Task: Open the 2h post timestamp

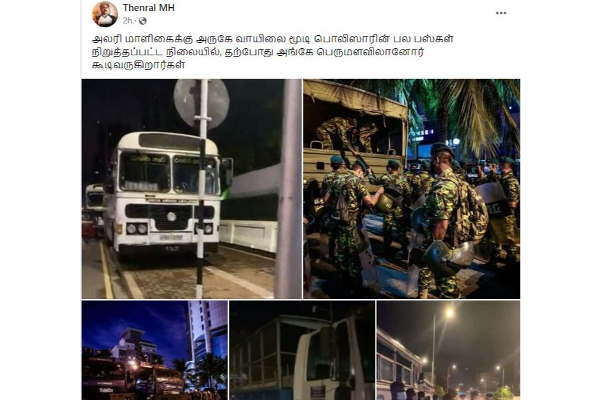Action: point(127,21)
